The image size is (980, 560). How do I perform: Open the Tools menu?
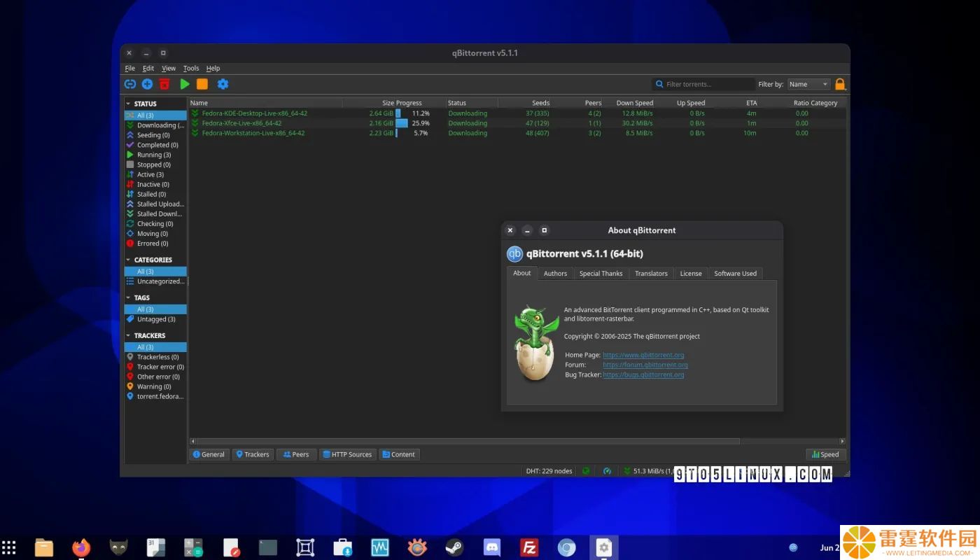[191, 69]
